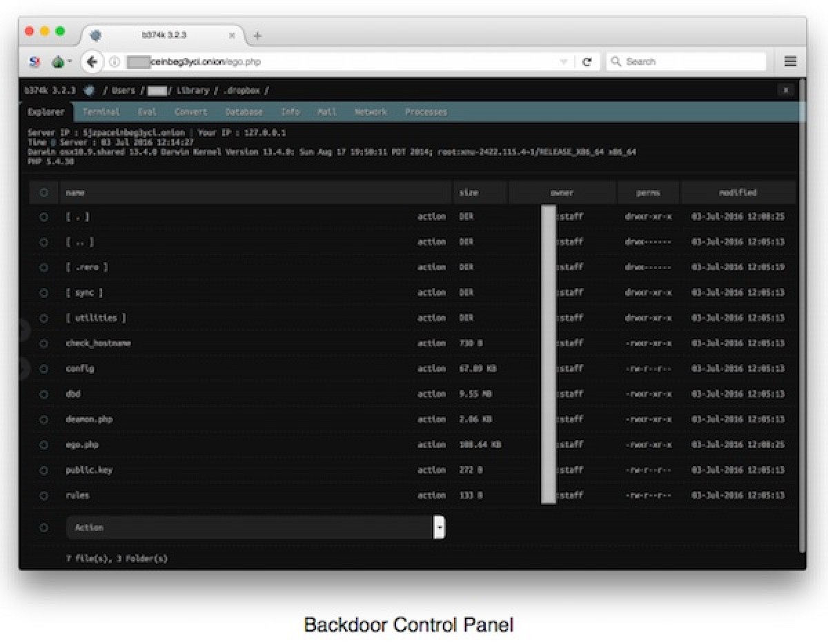
Task: Select the radio button for public.key
Action: click(x=43, y=470)
